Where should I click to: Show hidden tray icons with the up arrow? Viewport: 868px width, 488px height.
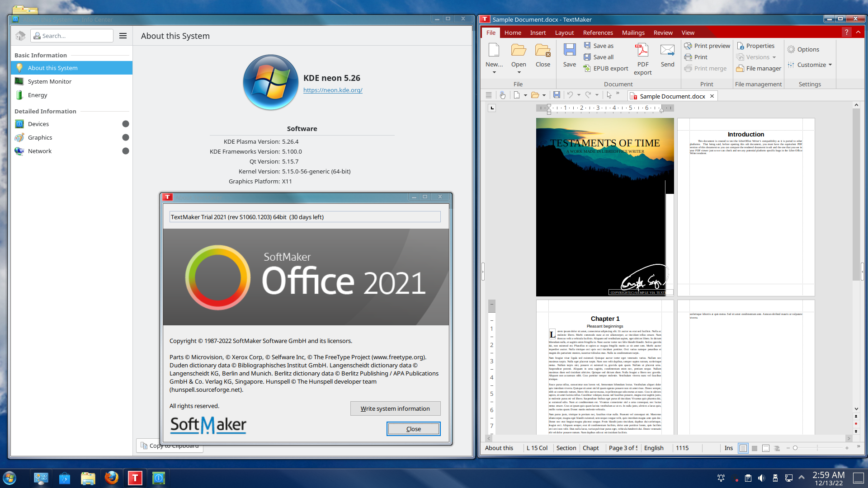click(x=802, y=478)
